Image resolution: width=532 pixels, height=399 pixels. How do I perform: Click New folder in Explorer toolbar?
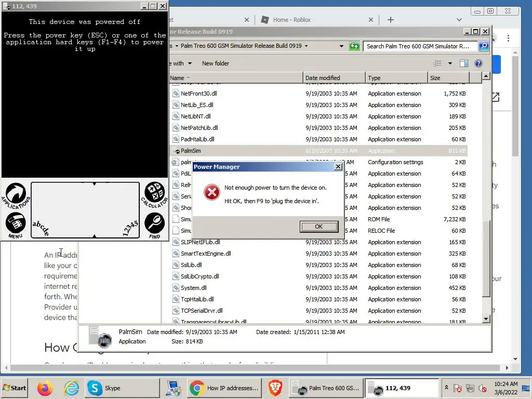pos(216,63)
